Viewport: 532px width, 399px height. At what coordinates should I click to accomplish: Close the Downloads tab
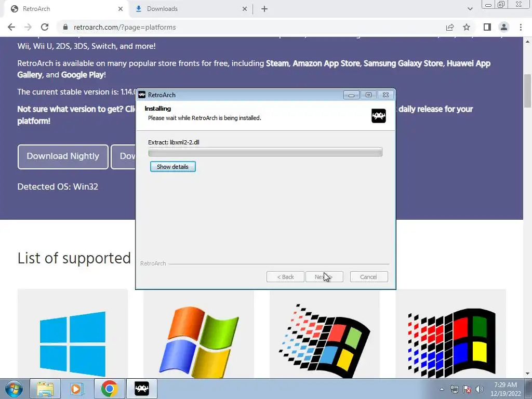[245, 9]
